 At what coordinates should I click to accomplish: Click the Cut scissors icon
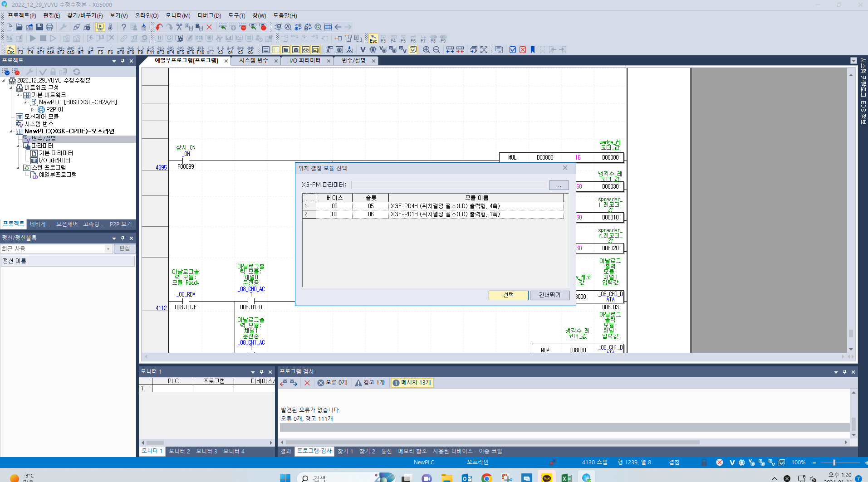point(179,27)
